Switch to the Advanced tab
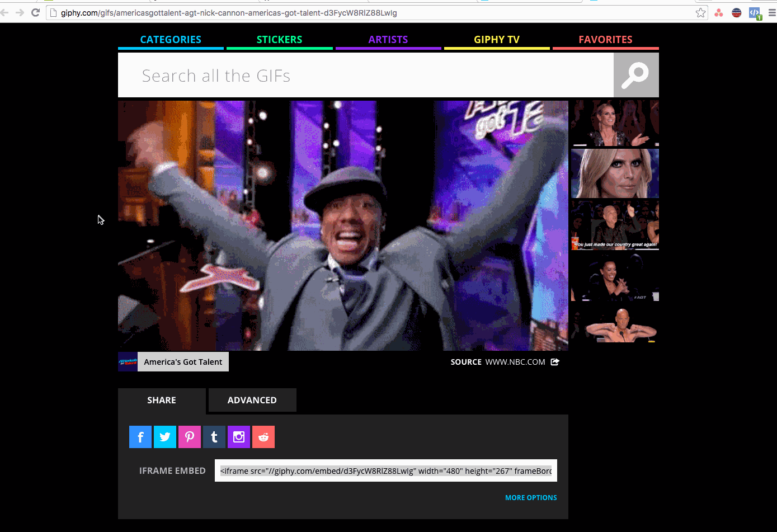 click(x=252, y=401)
